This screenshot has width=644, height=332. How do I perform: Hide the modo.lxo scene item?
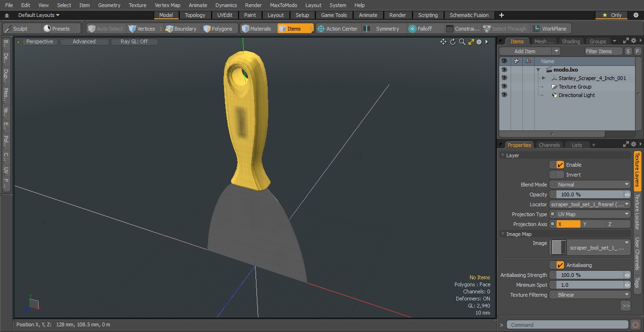click(x=504, y=70)
